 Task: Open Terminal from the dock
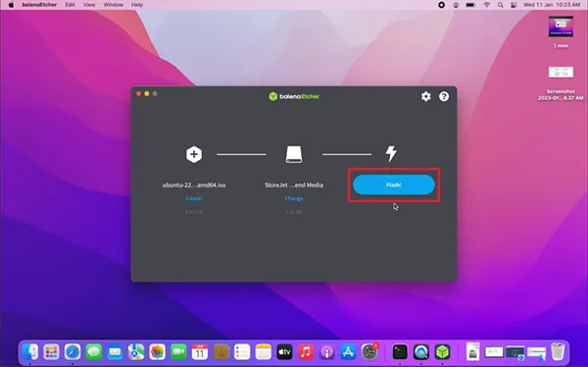tap(400, 352)
